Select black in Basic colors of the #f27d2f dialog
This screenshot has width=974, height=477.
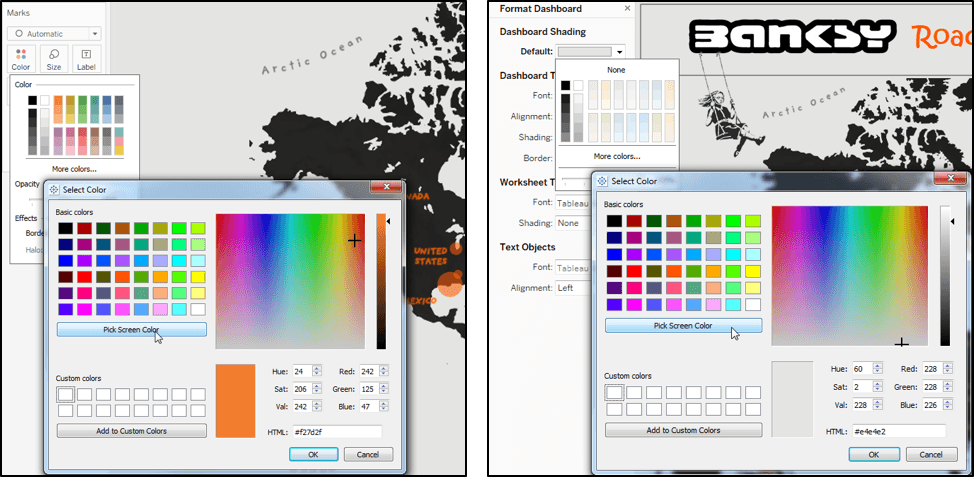point(65,228)
